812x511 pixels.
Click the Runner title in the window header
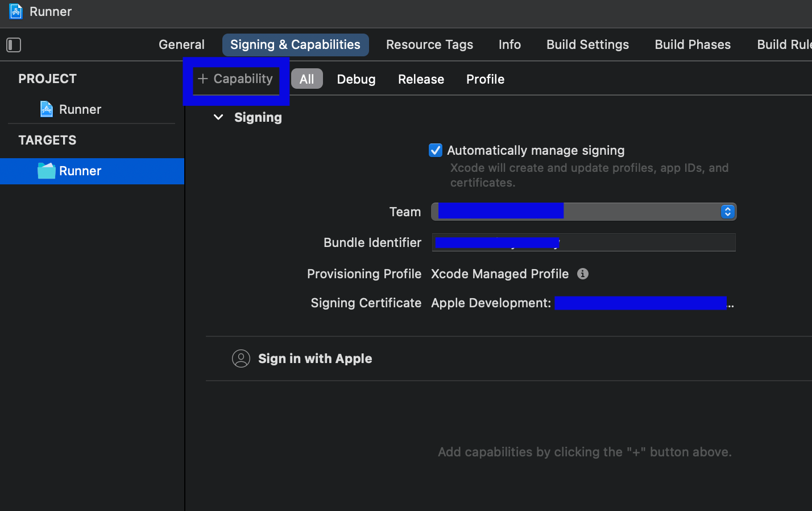51,11
